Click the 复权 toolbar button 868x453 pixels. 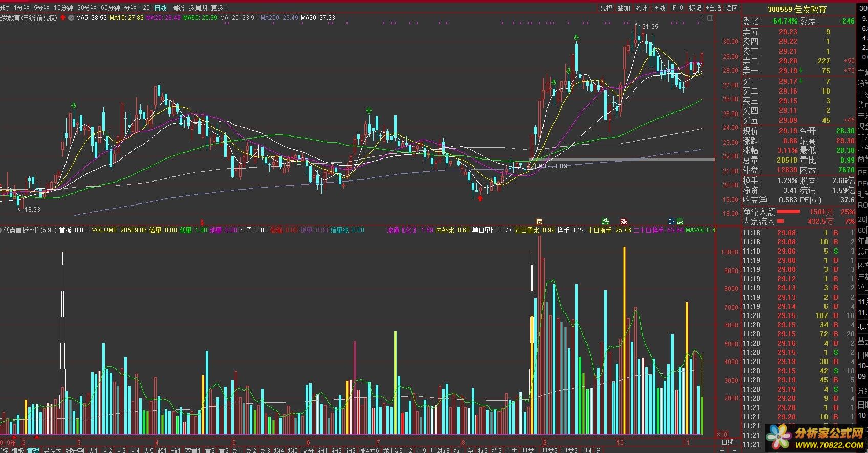pos(606,8)
